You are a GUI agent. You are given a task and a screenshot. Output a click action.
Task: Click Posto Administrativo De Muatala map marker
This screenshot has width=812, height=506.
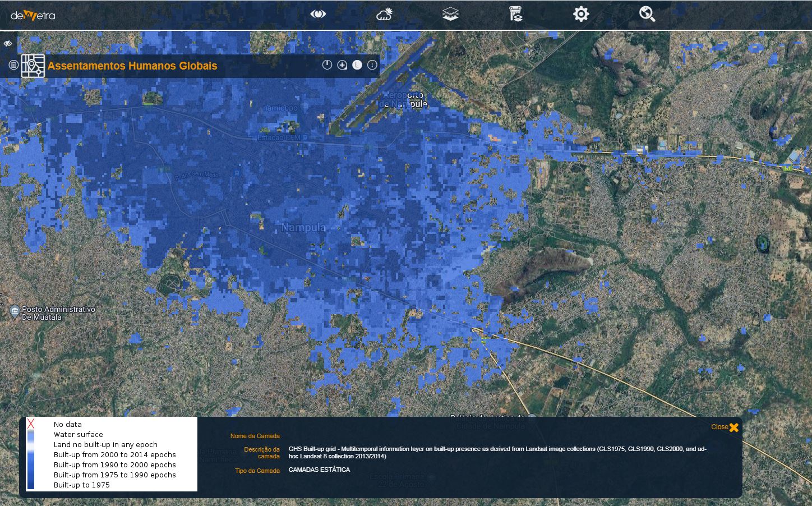tap(15, 312)
